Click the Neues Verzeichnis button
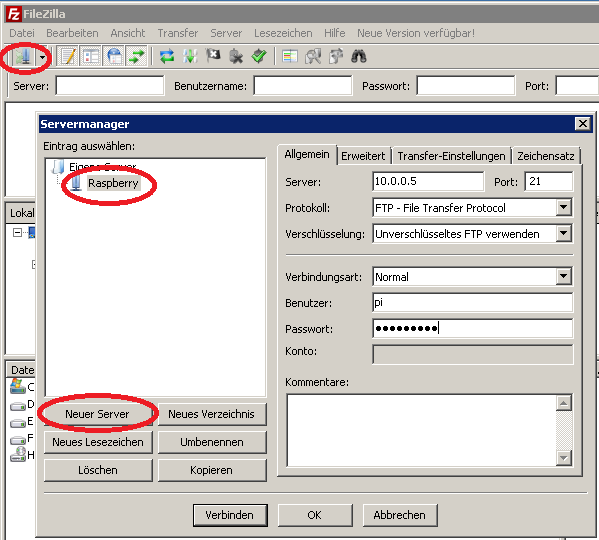The height and width of the screenshot is (540, 599). 212,414
